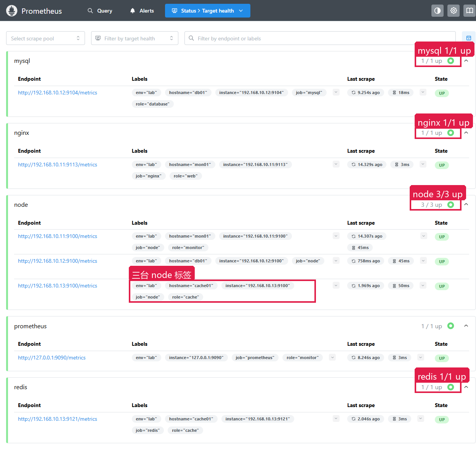This screenshot has width=476, height=460.
Task: Open the Filter by target health dropdown
Action: 135,38
